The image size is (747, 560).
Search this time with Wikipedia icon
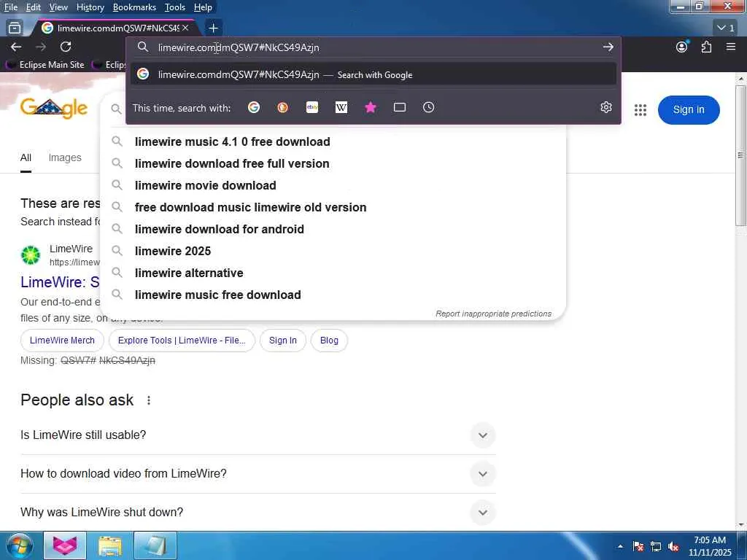pos(341,108)
